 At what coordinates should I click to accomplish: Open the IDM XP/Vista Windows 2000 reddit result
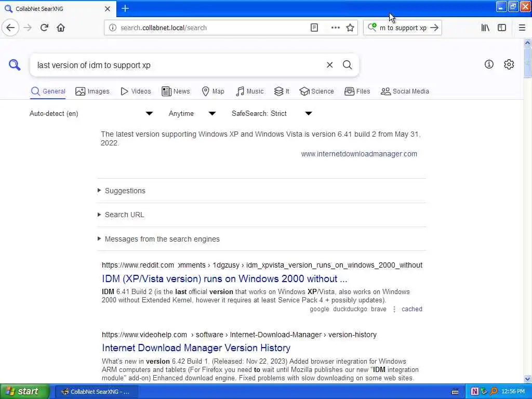[x=224, y=279]
